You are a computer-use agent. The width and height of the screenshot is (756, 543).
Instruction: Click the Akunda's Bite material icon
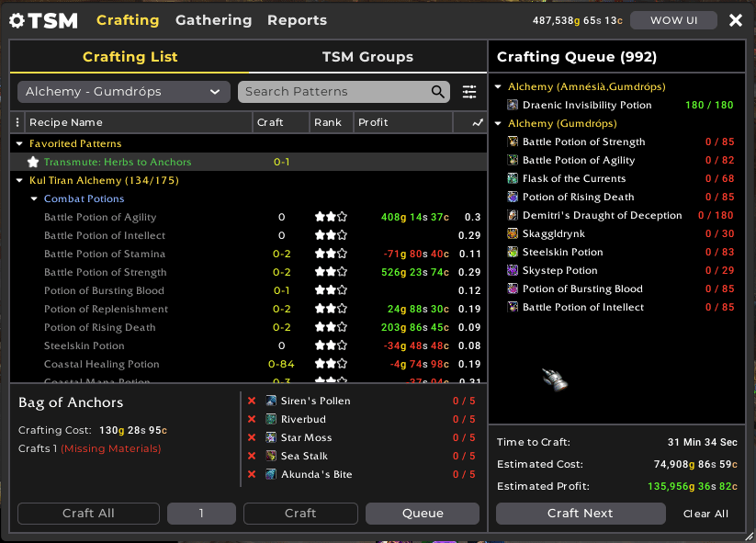point(271,474)
